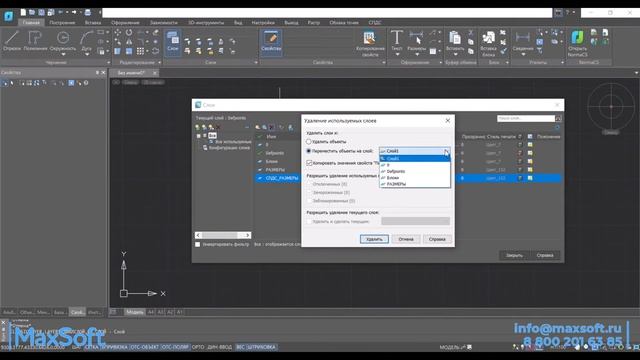640x360 pixels.
Task: Toggle Инвертировать фильтр checkbox
Action: tap(198, 244)
